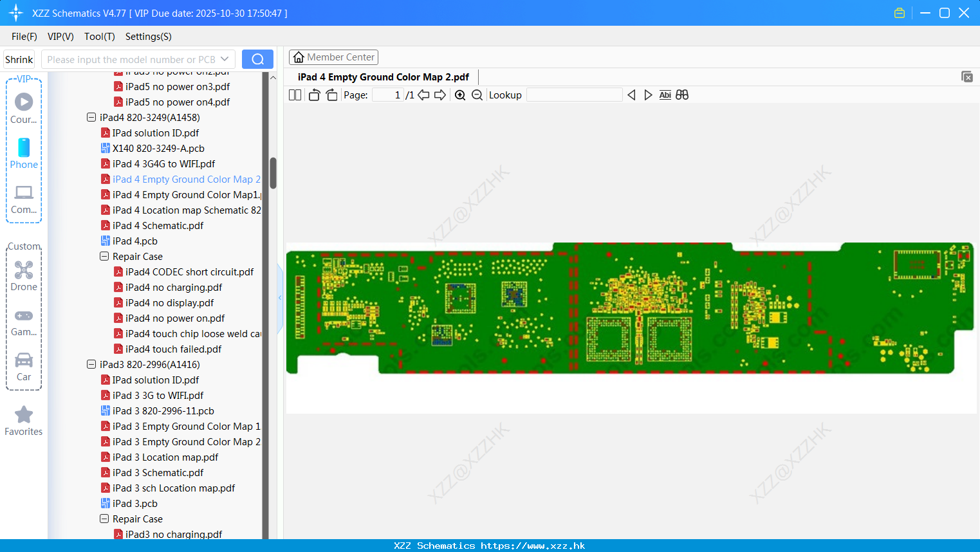Find next lookup result triangle
980x552 pixels.
tap(648, 95)
